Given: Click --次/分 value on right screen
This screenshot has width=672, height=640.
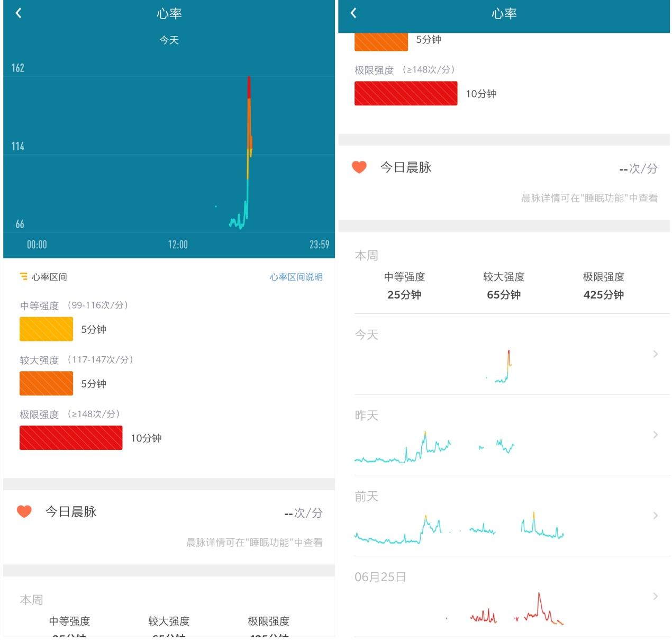Looking at the screenshot, I should (x=638, y=169).
